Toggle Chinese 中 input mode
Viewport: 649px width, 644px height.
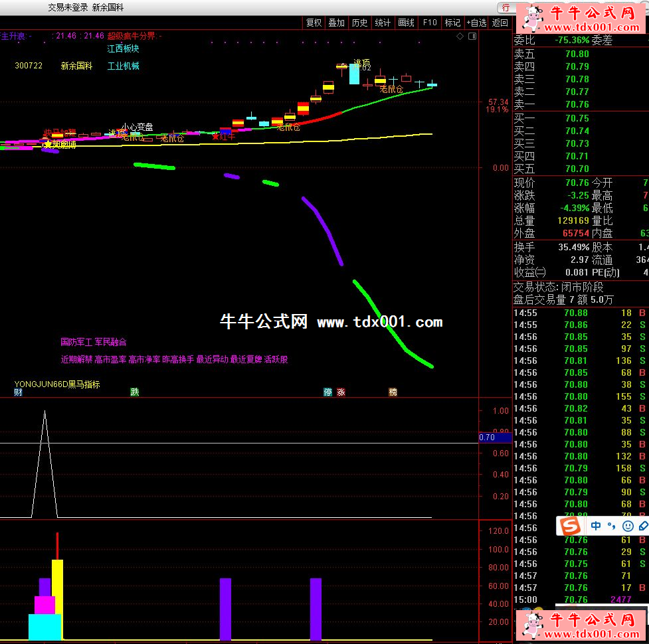(x=596, y=526)
